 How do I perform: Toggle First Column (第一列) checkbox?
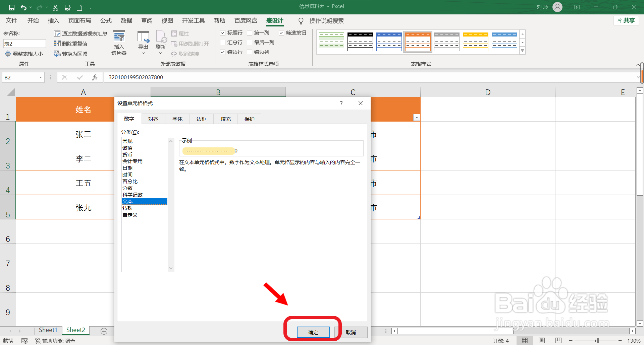click(250, 33)
